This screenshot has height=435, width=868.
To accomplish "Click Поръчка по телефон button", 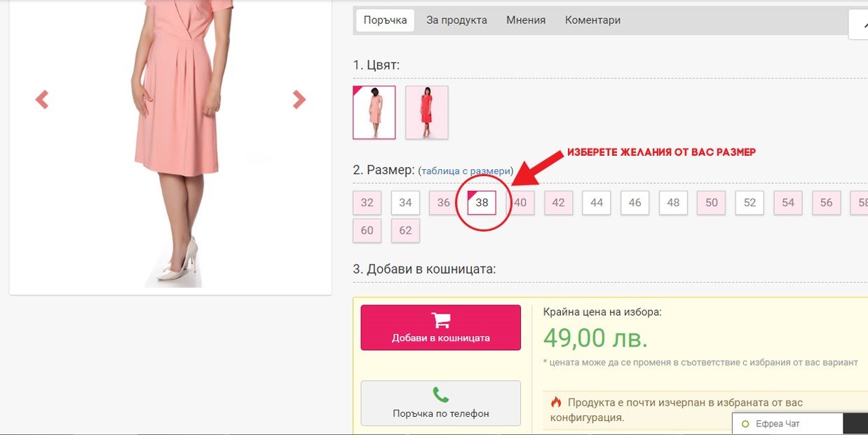I will pos(441,403).
